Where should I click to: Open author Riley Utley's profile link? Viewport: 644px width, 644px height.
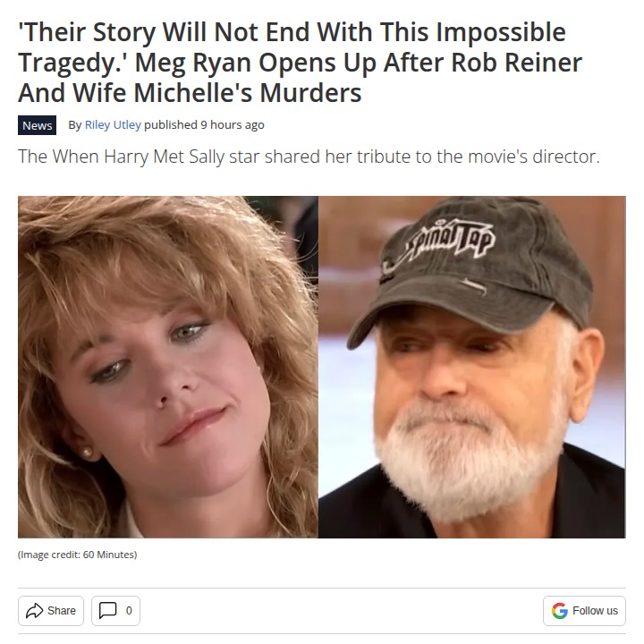[113, 125]
